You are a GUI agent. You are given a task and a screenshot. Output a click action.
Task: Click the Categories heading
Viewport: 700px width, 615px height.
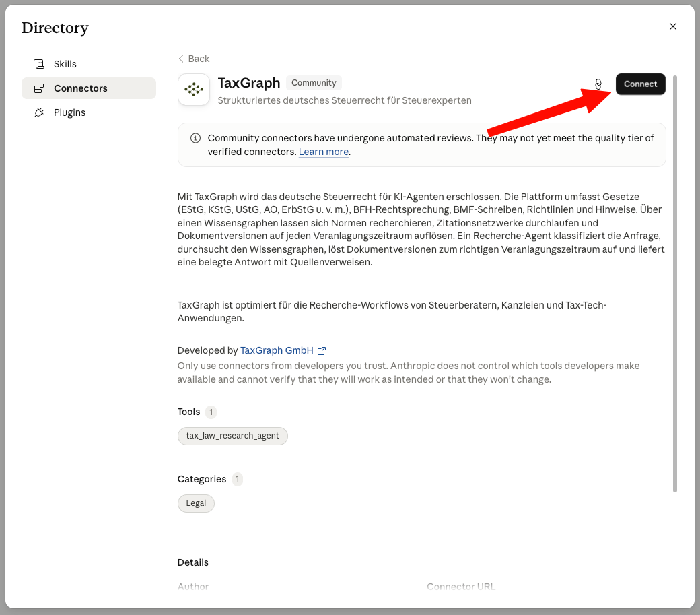click(202, 479)
